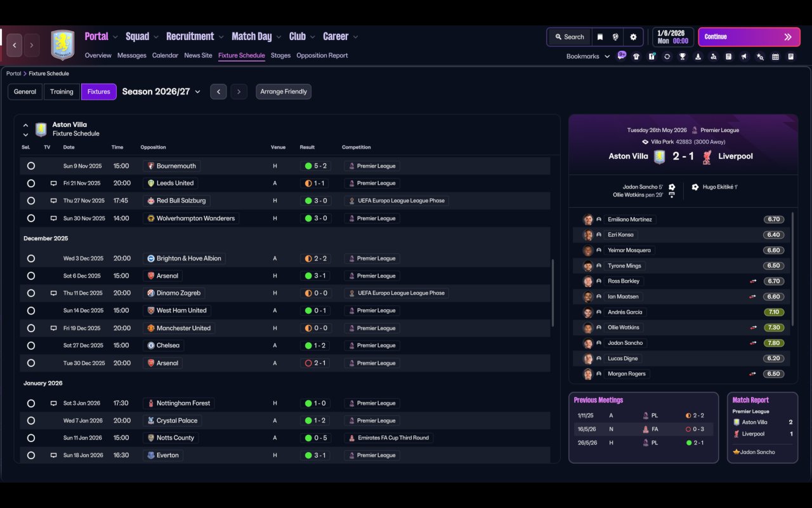Open the calendar grid shortcut icon

775,57
